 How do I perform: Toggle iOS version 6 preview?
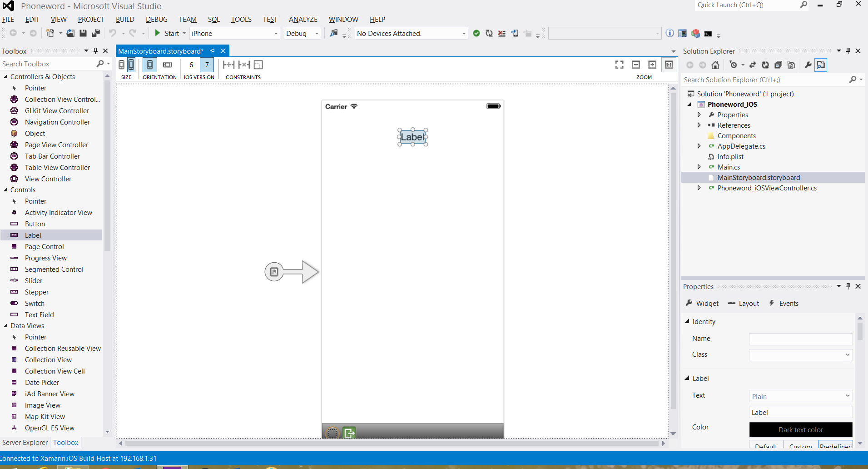[x=191, y=65]
